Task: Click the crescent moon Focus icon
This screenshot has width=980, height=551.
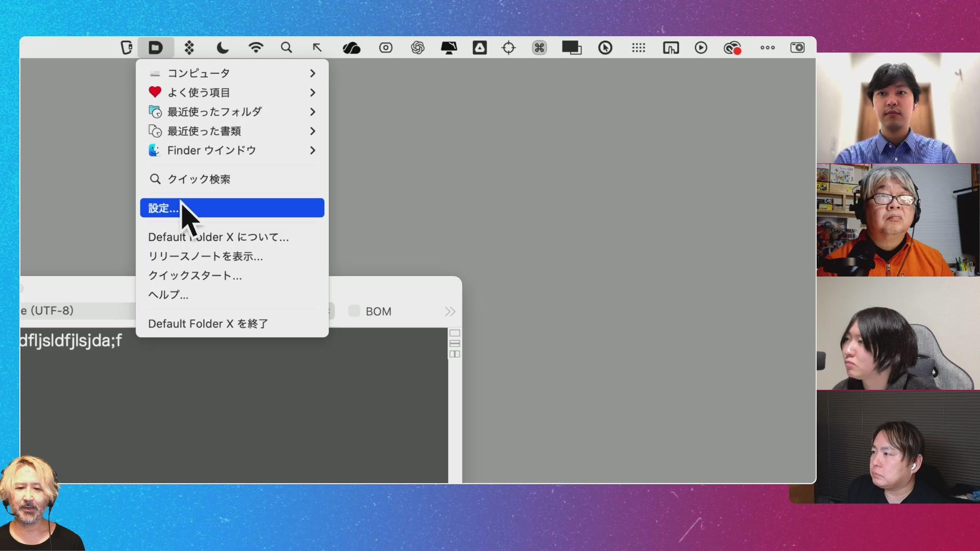Action: click(223, 48)
